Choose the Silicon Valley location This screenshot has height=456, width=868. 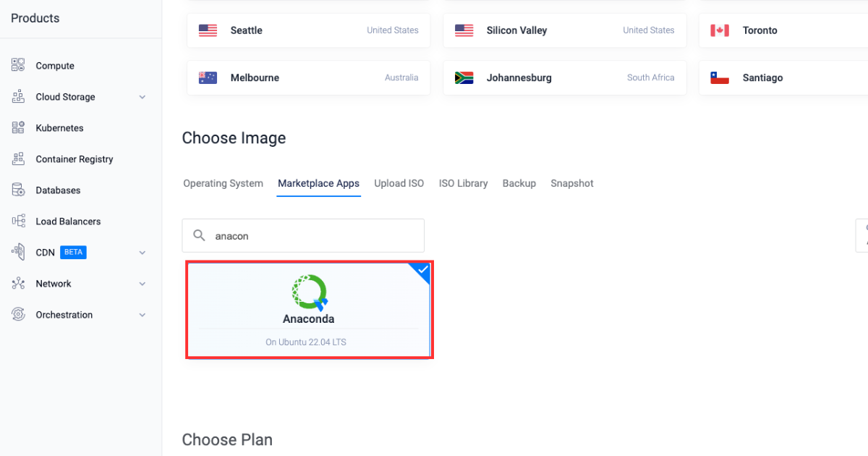565,30
